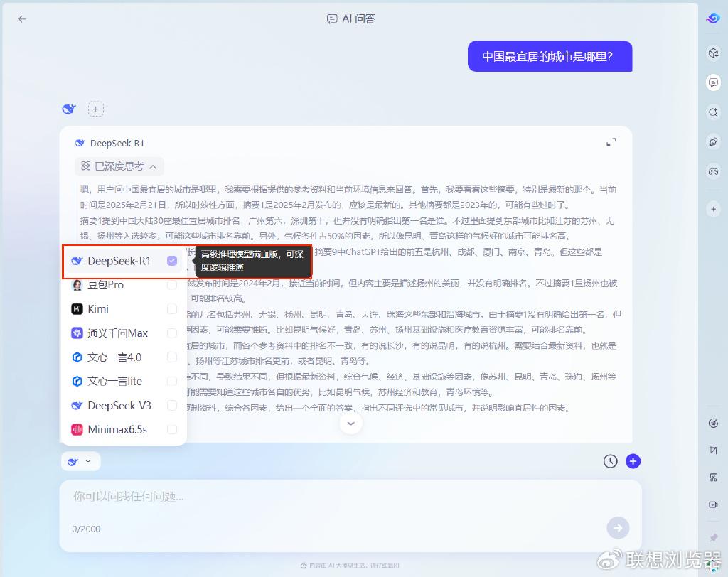Click the DeepSeek whale icon above answer
The width and height of the screenshot is (728, 577).
point(69,109)
